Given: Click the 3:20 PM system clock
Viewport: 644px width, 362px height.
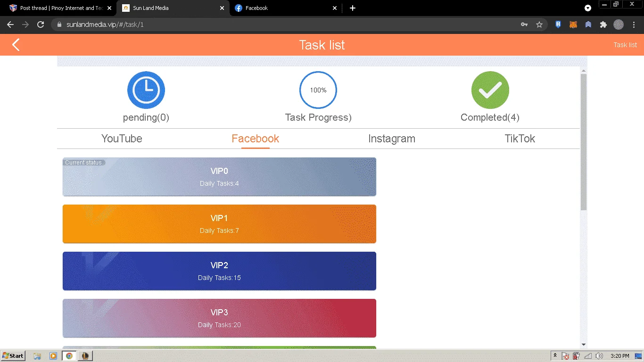Looking at the screenshot, I should pos(619,356).
